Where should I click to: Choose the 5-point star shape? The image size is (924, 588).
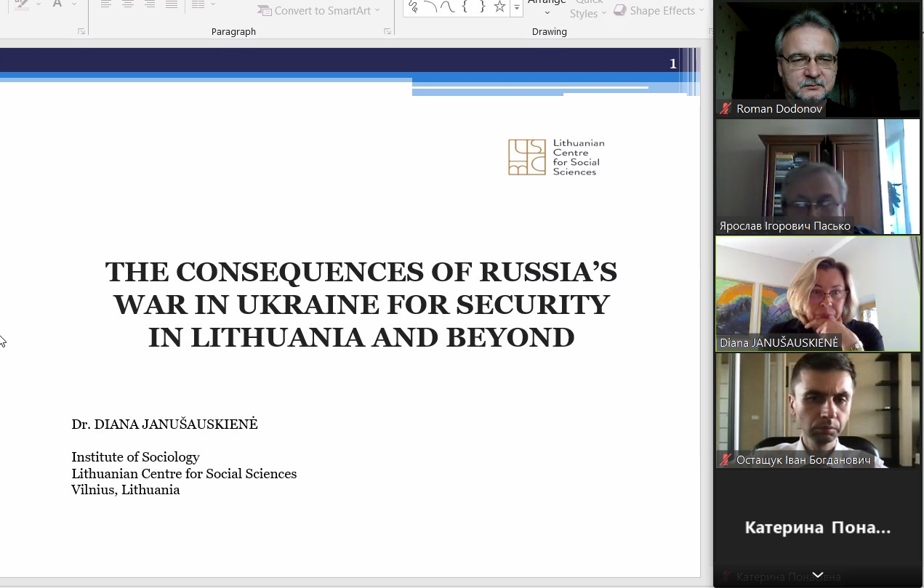(499, 7)
